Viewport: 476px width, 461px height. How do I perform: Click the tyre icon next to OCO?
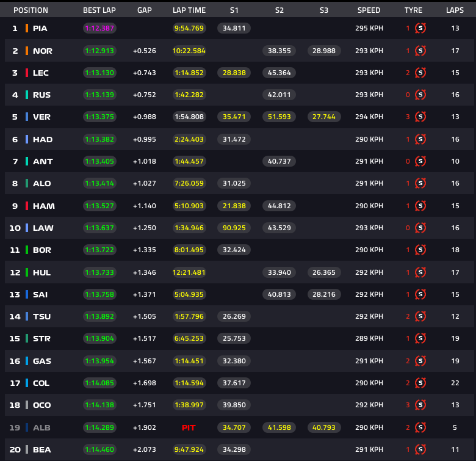(420, 405)
